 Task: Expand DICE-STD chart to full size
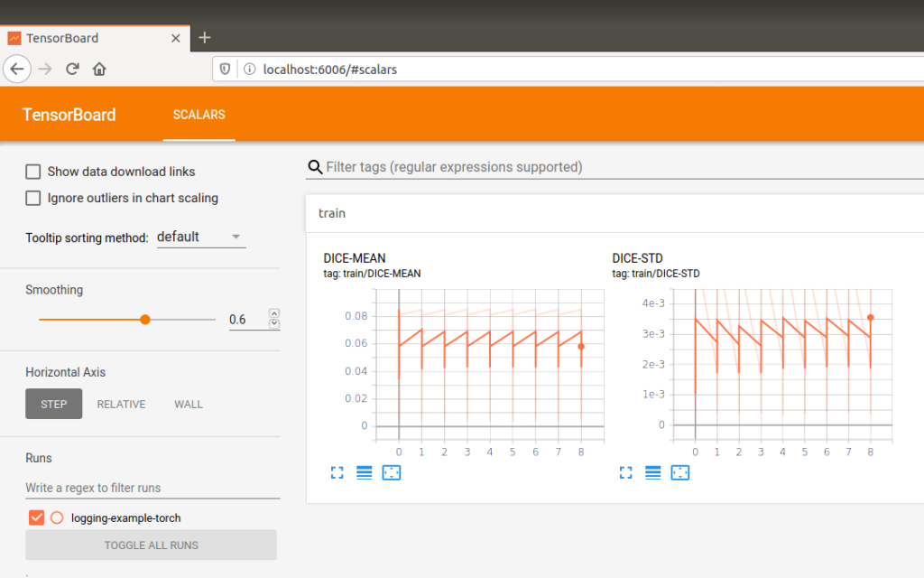(x=626, y=472)
